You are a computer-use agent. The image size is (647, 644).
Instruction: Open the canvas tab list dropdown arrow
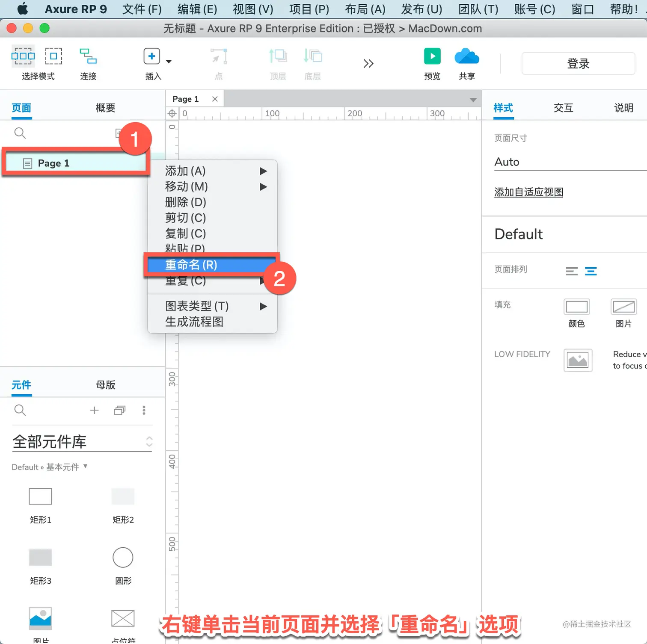coord(473,100)
